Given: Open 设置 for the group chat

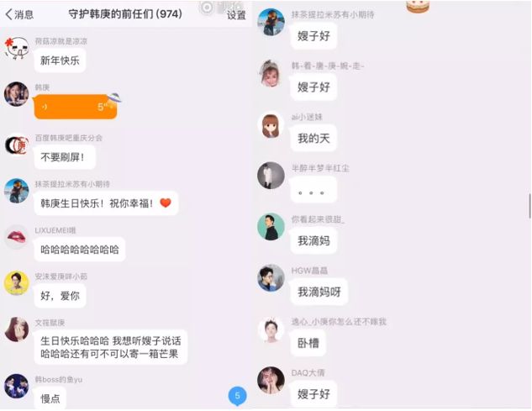Looking at the screenshot, I should pos(236,15).
